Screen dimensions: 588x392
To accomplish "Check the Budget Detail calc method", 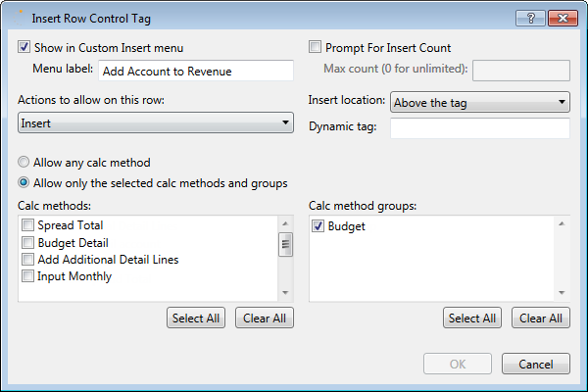I will (28, 243).
